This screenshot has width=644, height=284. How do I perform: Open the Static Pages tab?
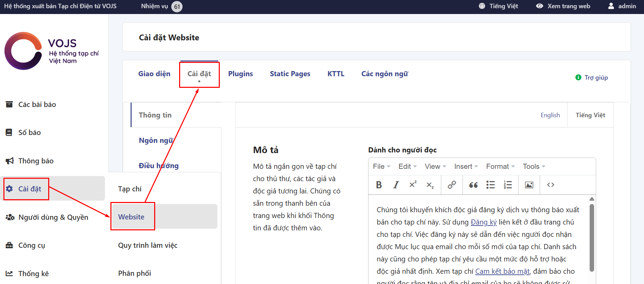pyautogui.click(x=290, y=74)
